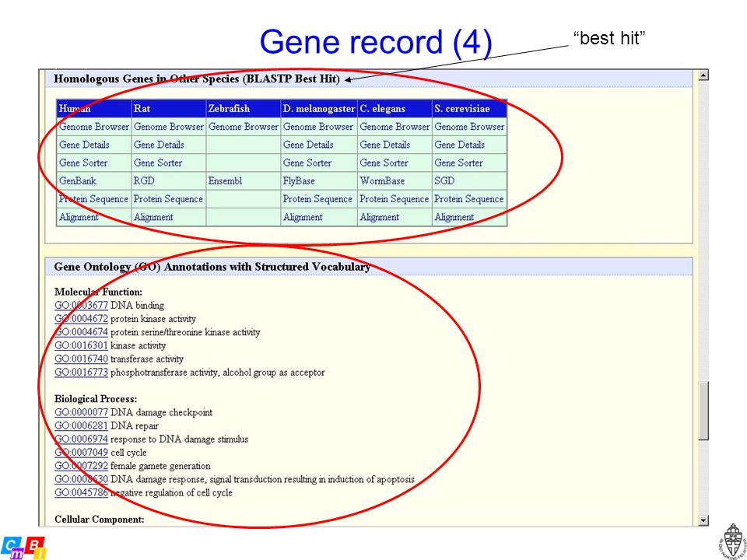Click the vertical scrollbar thumb
Screen dimensions: 747x560
click(x=703, y=411)
